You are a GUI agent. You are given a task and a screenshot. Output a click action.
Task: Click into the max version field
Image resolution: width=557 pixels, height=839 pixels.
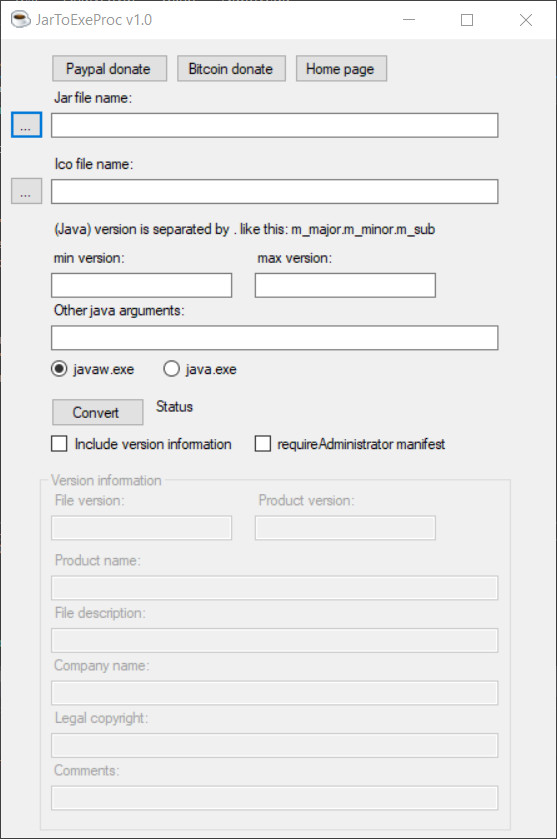(345, 285)
